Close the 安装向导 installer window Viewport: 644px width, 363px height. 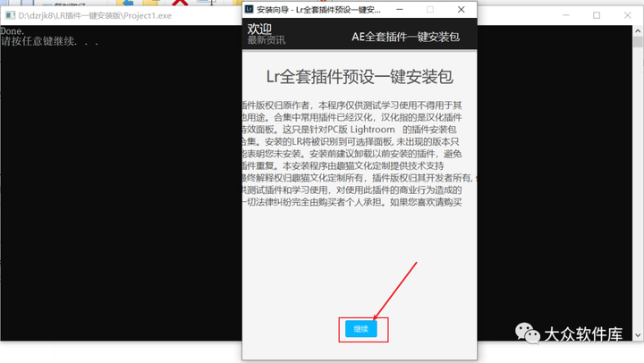[x=462, y=10]
